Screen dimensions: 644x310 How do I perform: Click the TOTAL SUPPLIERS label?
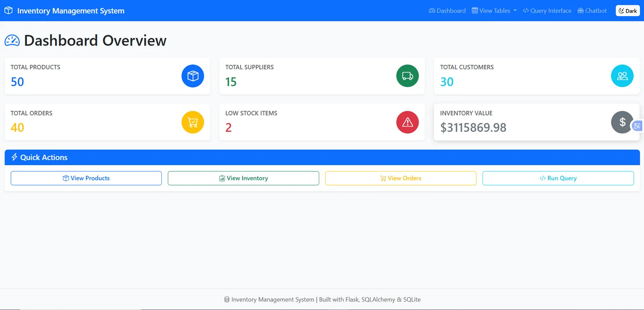point(250,67)
